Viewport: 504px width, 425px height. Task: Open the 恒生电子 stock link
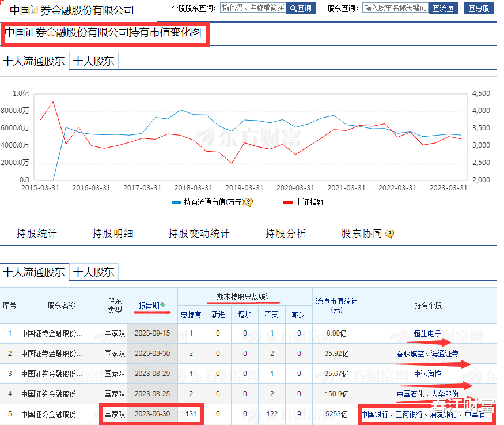pyautogui.click(x=427, y=334)
